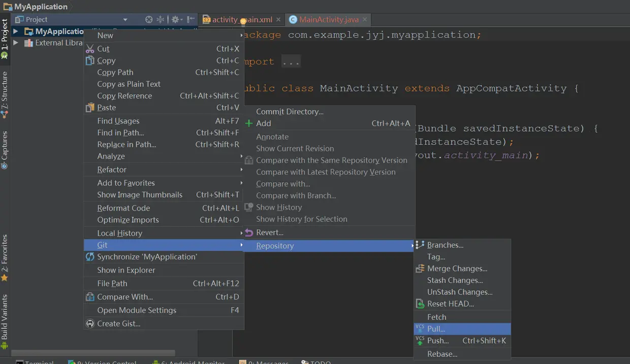Choose Copy Reference menu item
630x364 pixels.
(164, 95)
